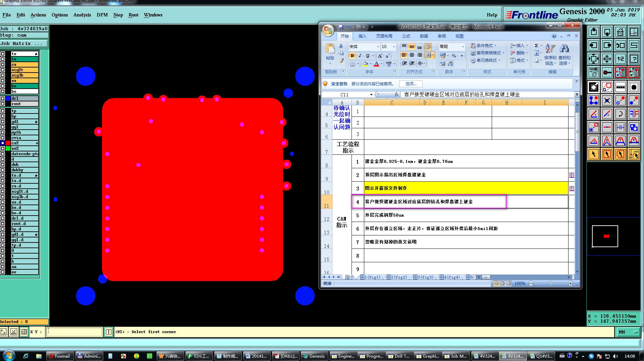
Task: Open the MM units dropdown in Genesis
Action: [628, 332]
